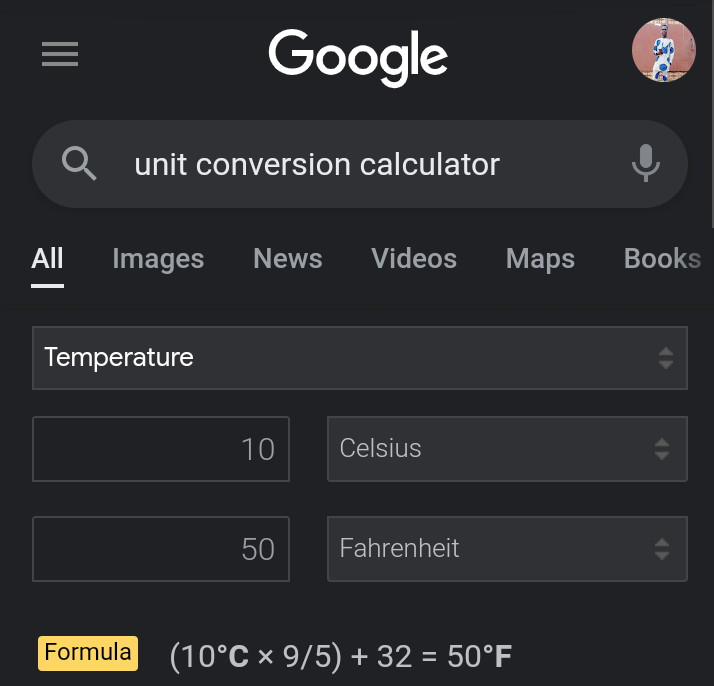Switch to the Videos tab
The width and height of the screenshot is (714, 686).
(x=414, y=259)
